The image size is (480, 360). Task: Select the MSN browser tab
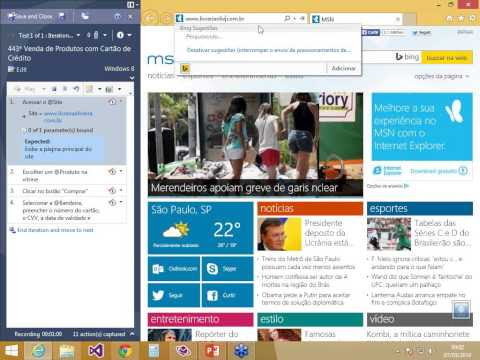click(x=356, y=19)
